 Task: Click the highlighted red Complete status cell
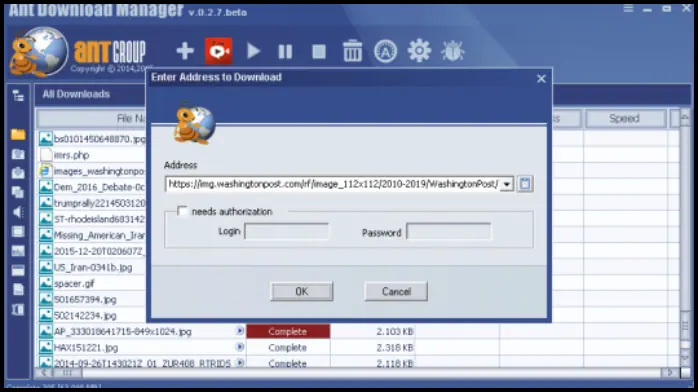288,331
